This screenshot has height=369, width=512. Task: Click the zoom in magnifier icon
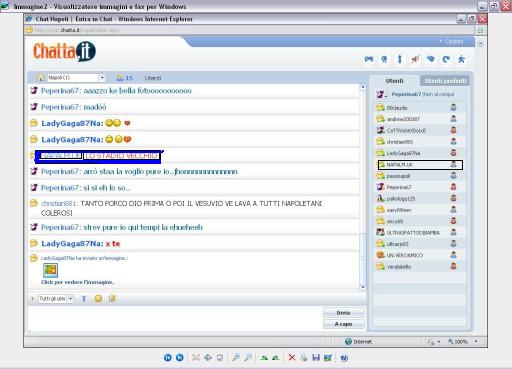pos(236,358)
